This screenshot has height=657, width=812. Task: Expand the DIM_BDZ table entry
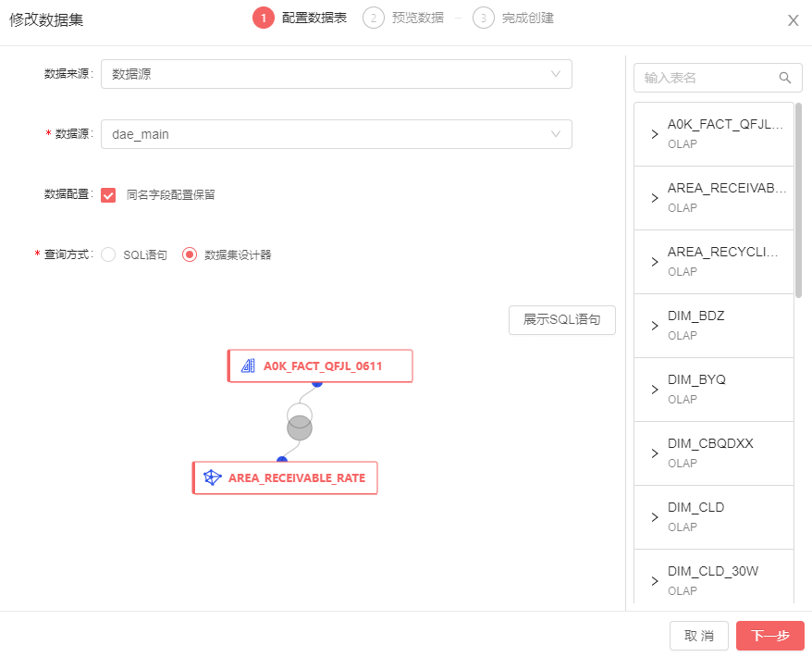click(655, 326)
